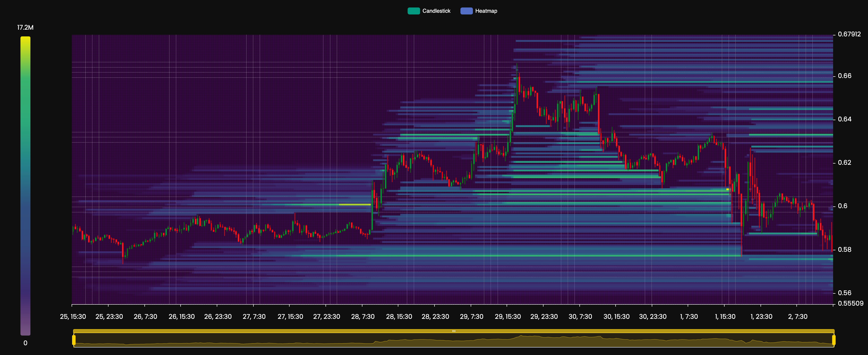
Task: Click the "30, 23:30" time axis label
Action: point(653,317)
